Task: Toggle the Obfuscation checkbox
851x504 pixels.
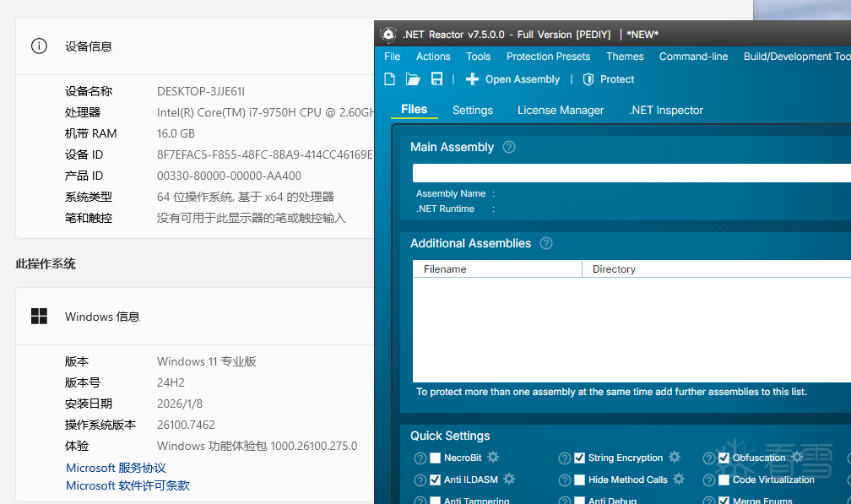Action: (x=724, y=458)
